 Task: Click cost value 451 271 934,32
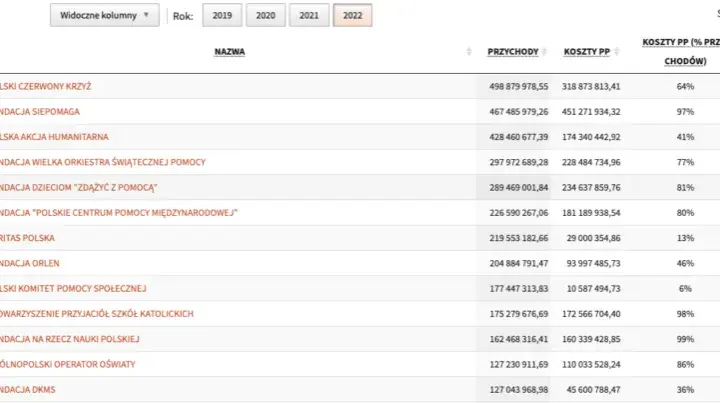coord(591,112)
